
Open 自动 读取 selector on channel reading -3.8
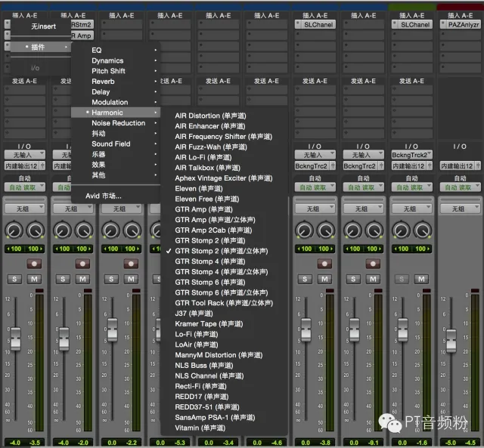point(315,187)
